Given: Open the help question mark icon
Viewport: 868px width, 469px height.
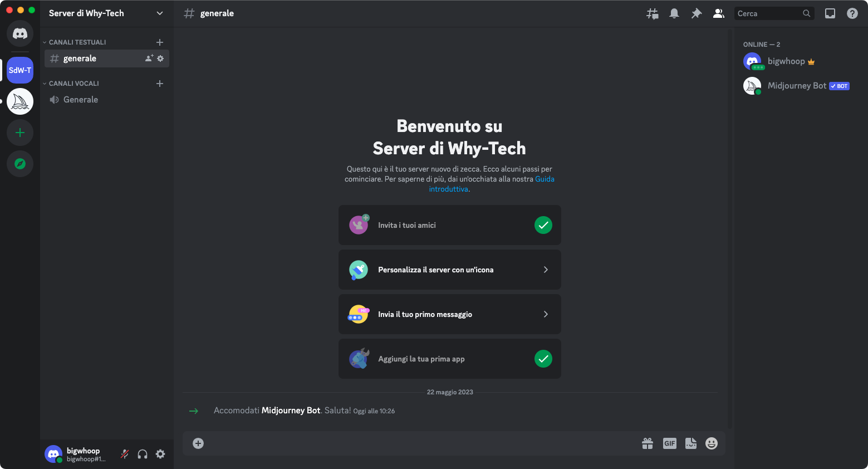Looking at the screenshot, I should pyautogui.click(x=852, y=13).
